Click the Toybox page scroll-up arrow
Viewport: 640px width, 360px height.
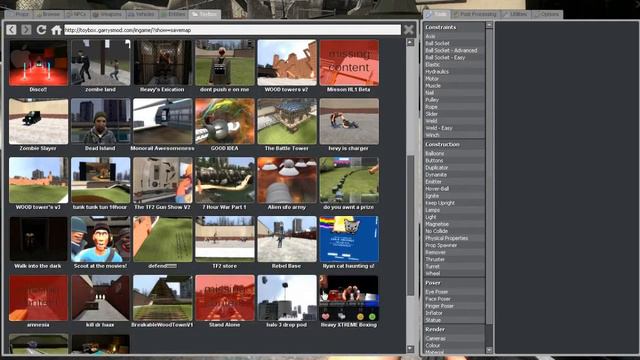tap(410, 42)
